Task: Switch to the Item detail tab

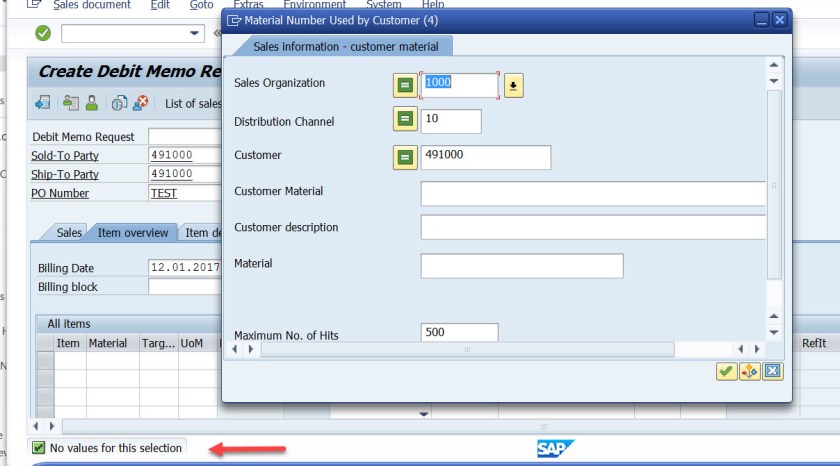Action: [202, 233]
